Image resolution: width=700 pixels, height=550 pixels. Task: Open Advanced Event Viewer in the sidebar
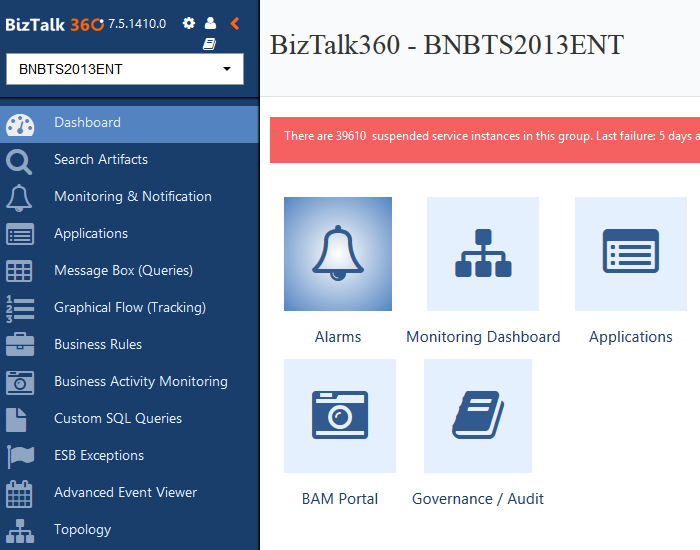click(125, 493)
